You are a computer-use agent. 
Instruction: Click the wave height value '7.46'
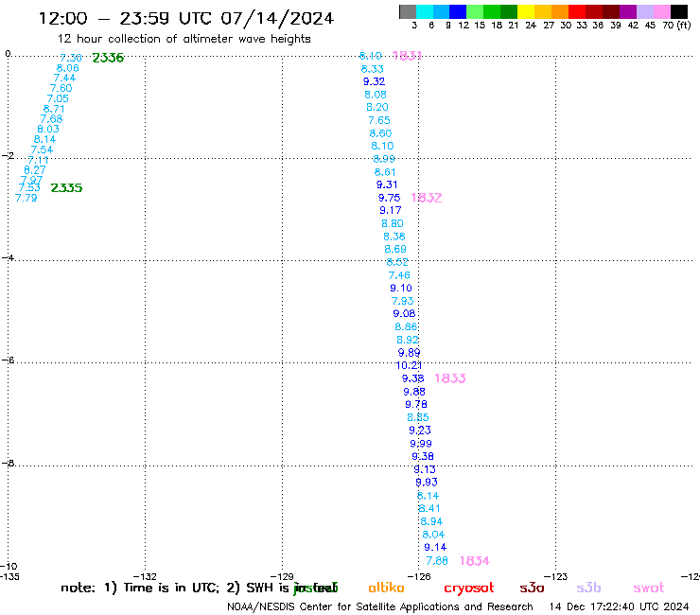(399, 275)
